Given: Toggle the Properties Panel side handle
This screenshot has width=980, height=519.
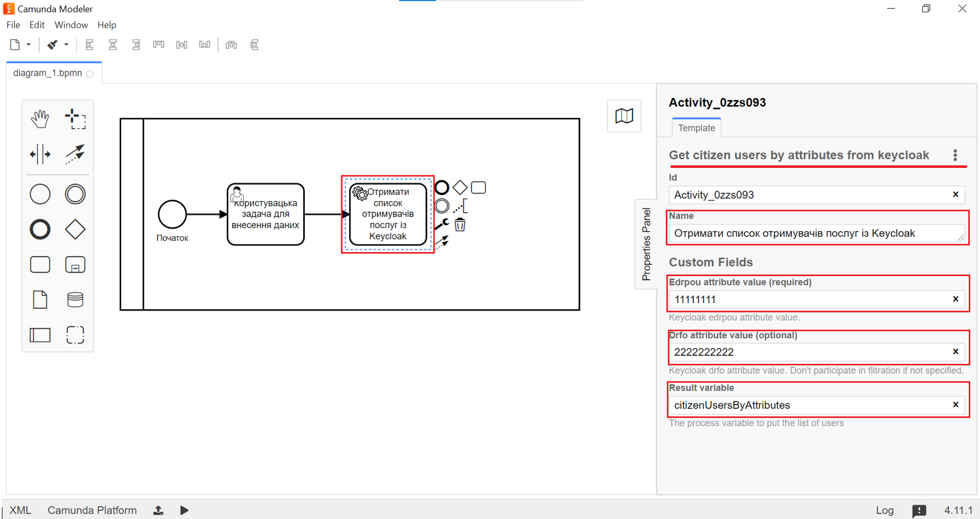Looking at the screenshot, I should point(646,244).
